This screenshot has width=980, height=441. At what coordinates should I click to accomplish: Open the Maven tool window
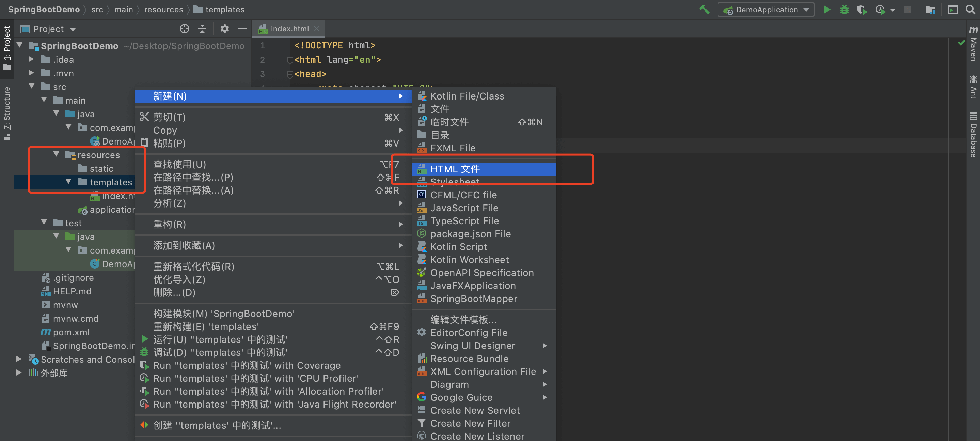[x=973, y=44]
